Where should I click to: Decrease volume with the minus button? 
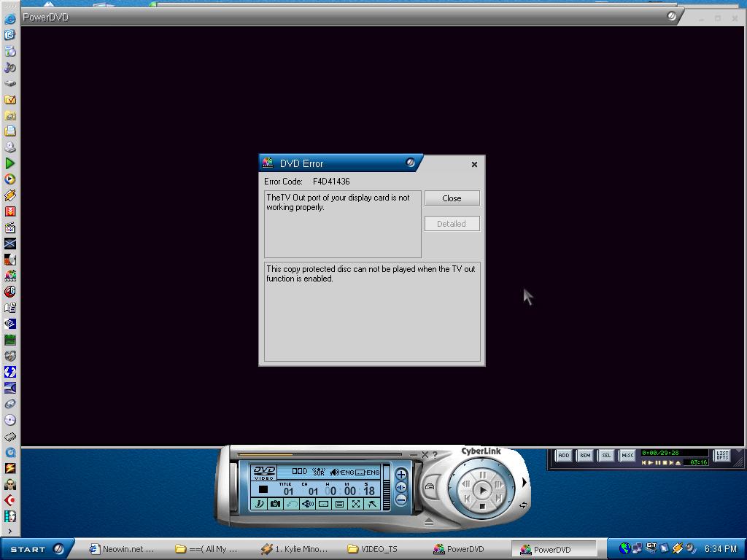click(401, 500)
